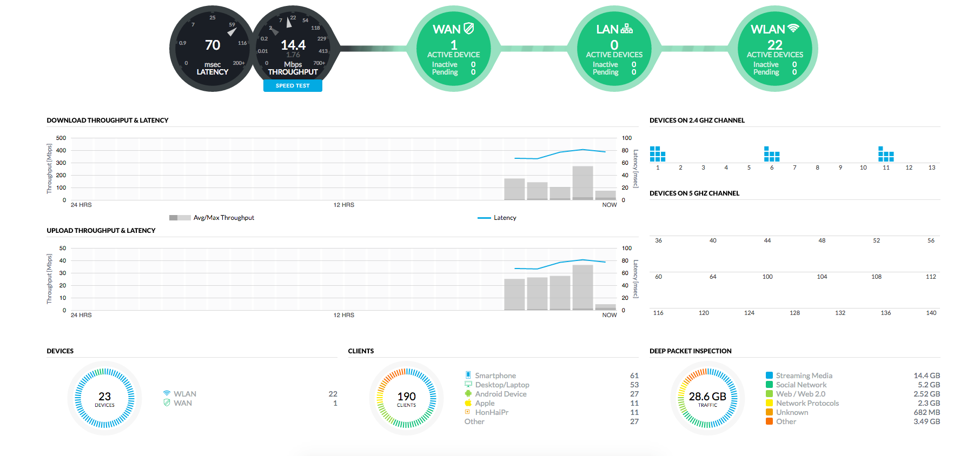Click WAN active device circle

click(x=453, y=49)
